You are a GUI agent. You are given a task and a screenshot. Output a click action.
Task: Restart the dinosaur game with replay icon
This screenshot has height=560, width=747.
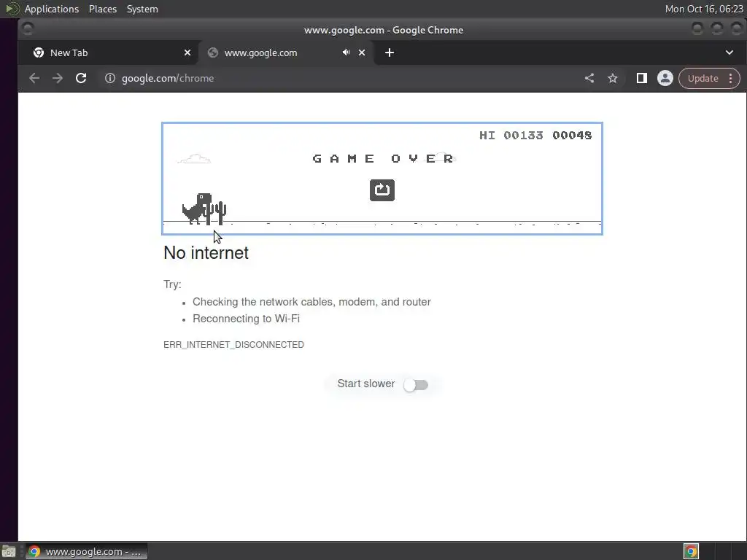click(x=382, y=190)
